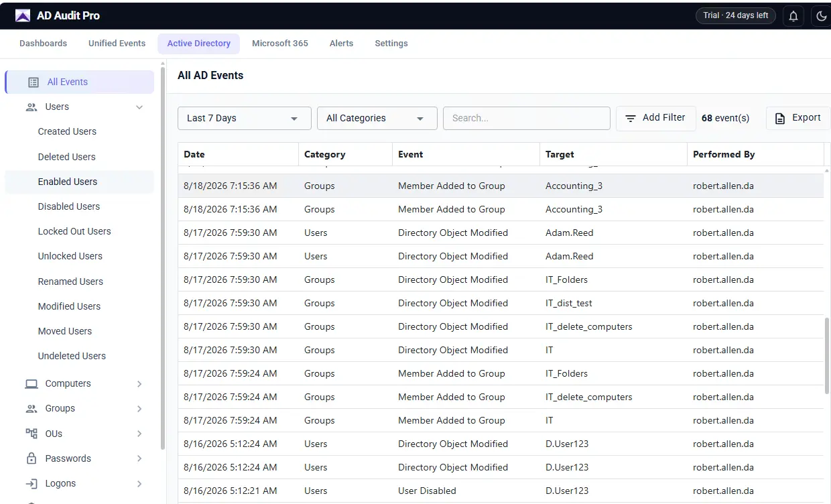The height and width of the screenshot is (504, 831).
Task: Sort by the Date column header
Action: (238, 154)
